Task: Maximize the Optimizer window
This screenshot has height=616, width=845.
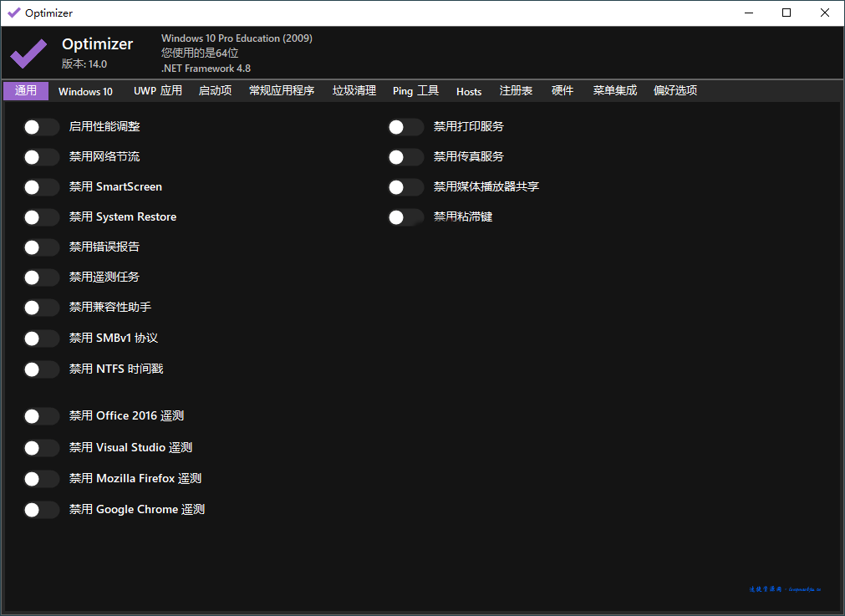Action: pyautogui.click(x=786, y=13)
